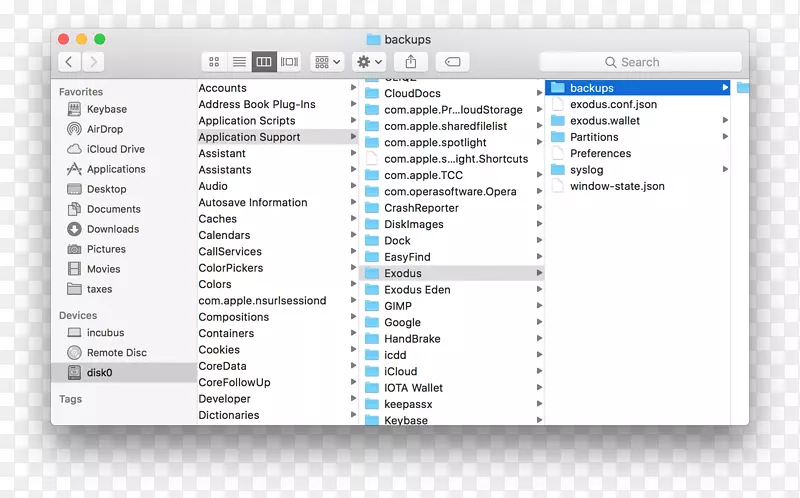The width and height of the screenshot is (800, 498).
Task: Select Application Scripts row
Action: (x=278, y=120)
